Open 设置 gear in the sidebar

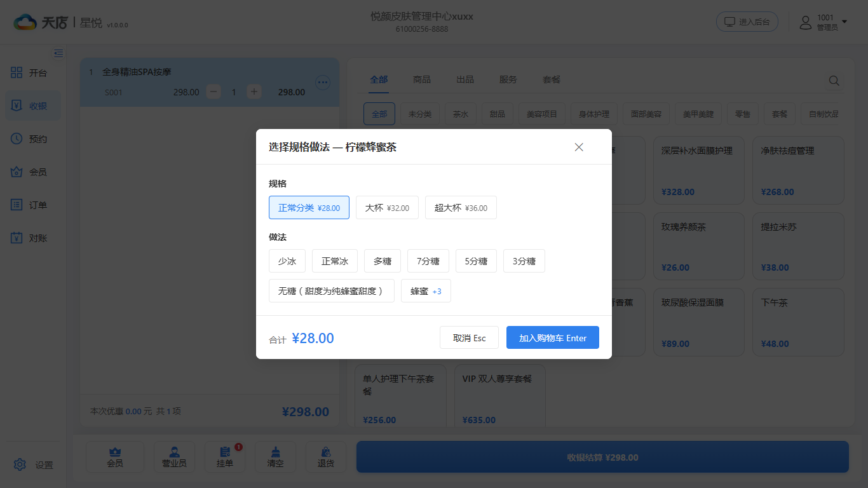click(33, 465)
